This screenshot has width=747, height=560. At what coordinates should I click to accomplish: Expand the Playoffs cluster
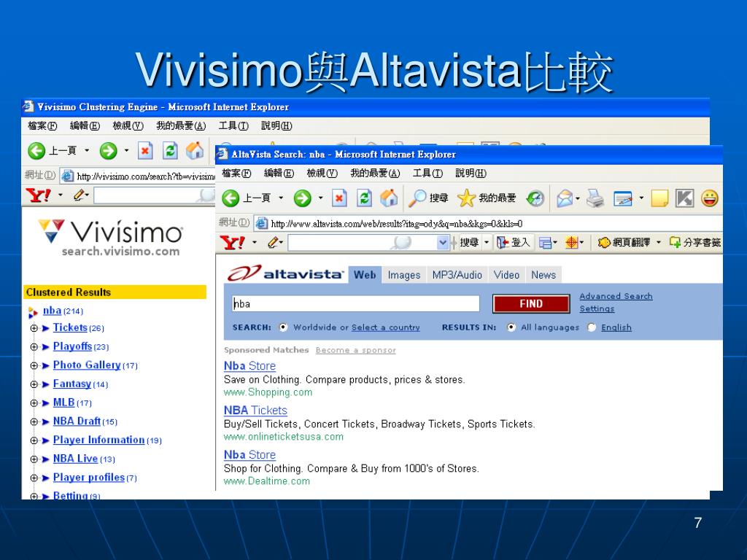point(34,346)
